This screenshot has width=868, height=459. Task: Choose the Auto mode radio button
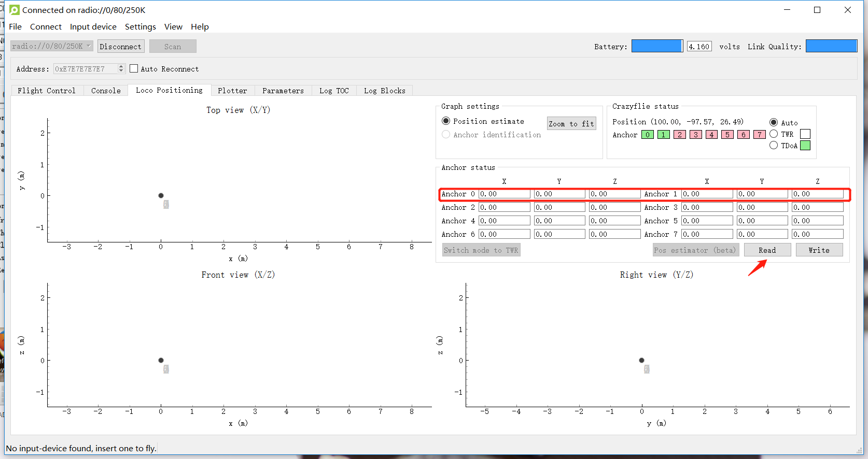click(x=774, y=123)
